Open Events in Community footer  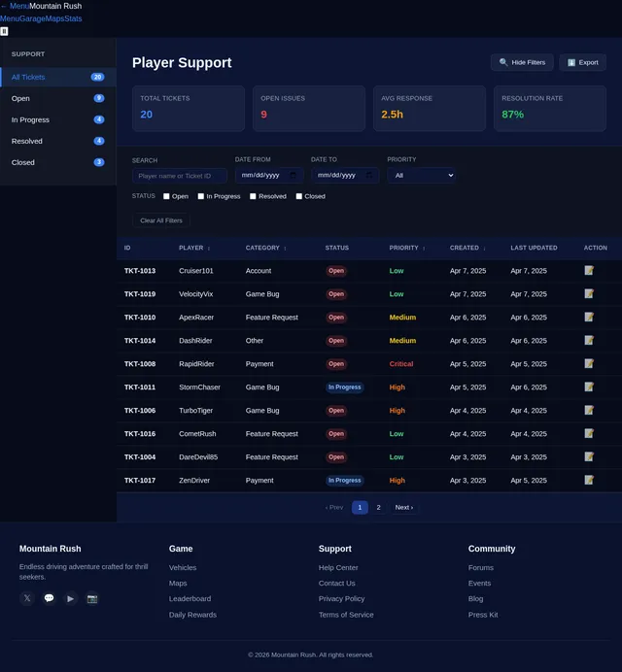(479, 584)
